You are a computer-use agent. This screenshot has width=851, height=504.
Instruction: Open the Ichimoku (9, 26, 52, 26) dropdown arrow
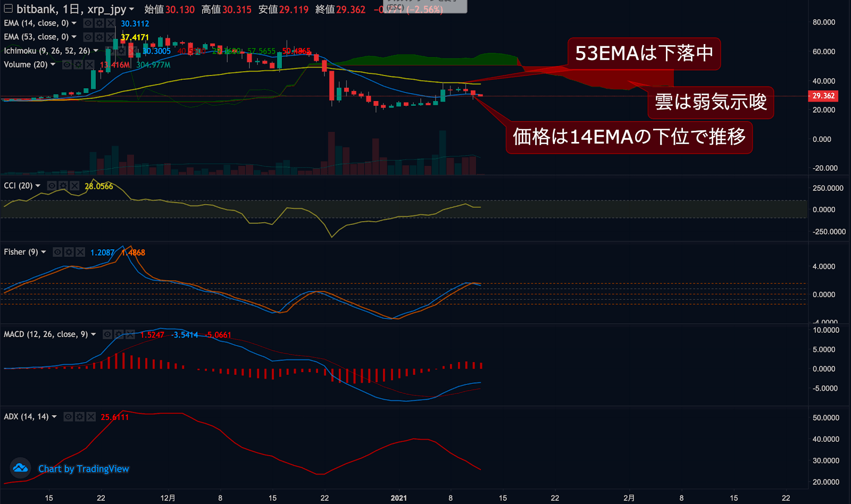pyautogui.click(x=96, y=51)
